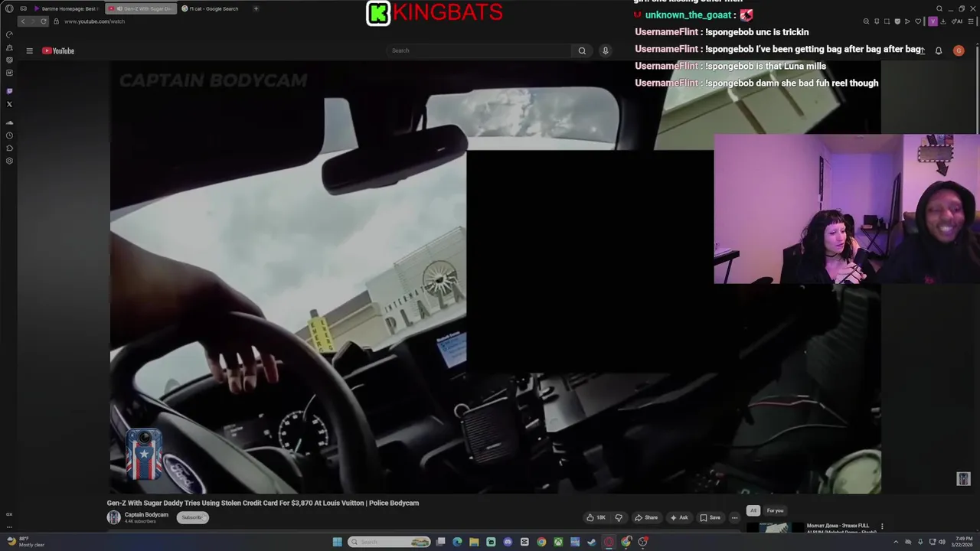Toggle the ad blocker shield icon
This screenshot has width=980, height=551.
897,21
